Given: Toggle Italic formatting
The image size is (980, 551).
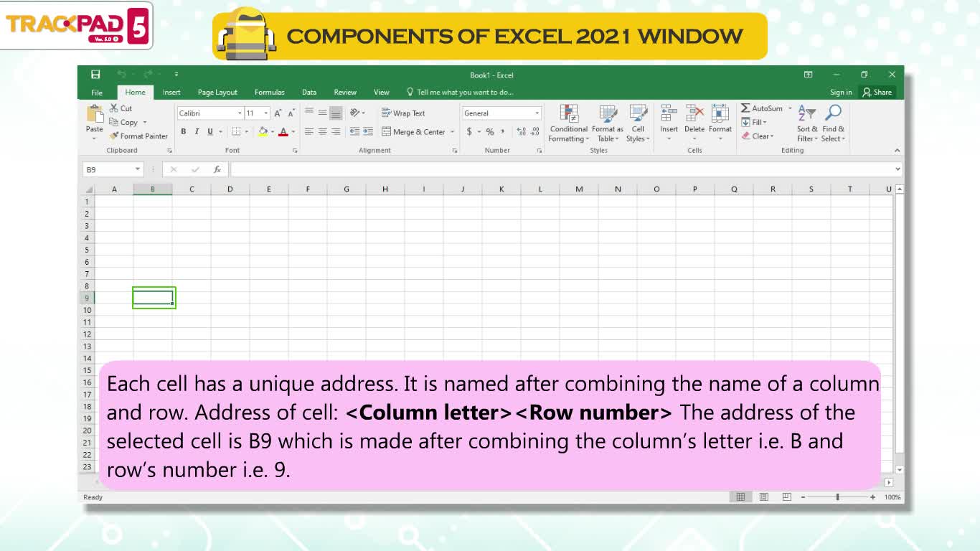Looking at the screenshot, I should [197, 132].
